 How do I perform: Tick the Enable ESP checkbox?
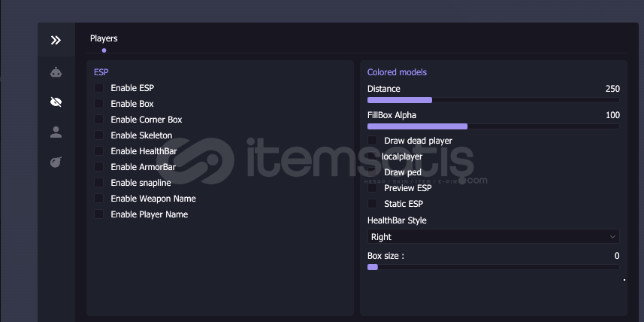tap(99, 88)
